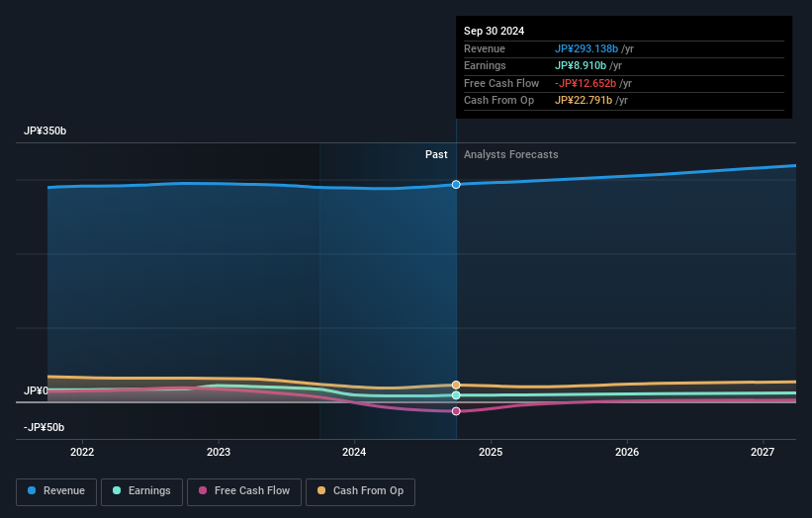The height and width of the screenshot is (518, 812).
Task: Click the Revenue row label in tooltip
Action: click(x=485, y=48)
